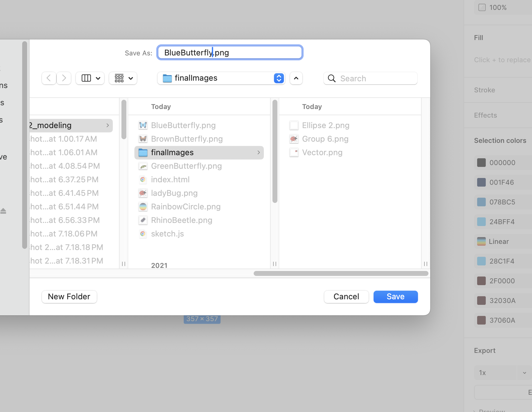Open the column view options dropdown

pyautogui.click(x=90, y=78)
